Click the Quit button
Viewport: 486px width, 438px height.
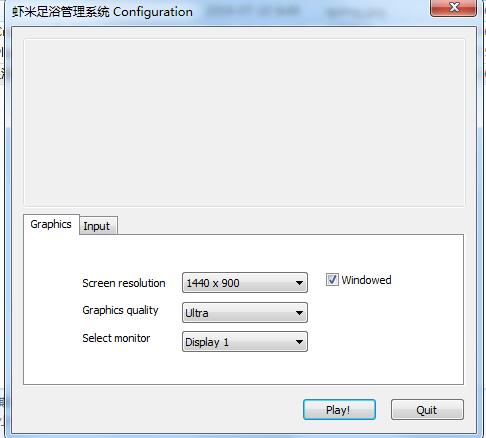(427, 410)
